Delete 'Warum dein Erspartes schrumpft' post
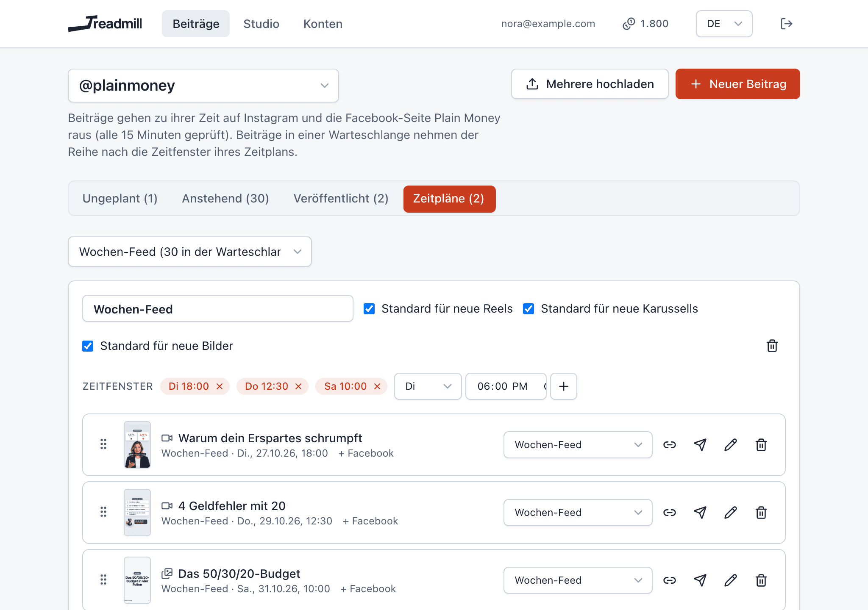Image resolution: width=868 pixels, height=610 pixels. [x=761, y=445]
